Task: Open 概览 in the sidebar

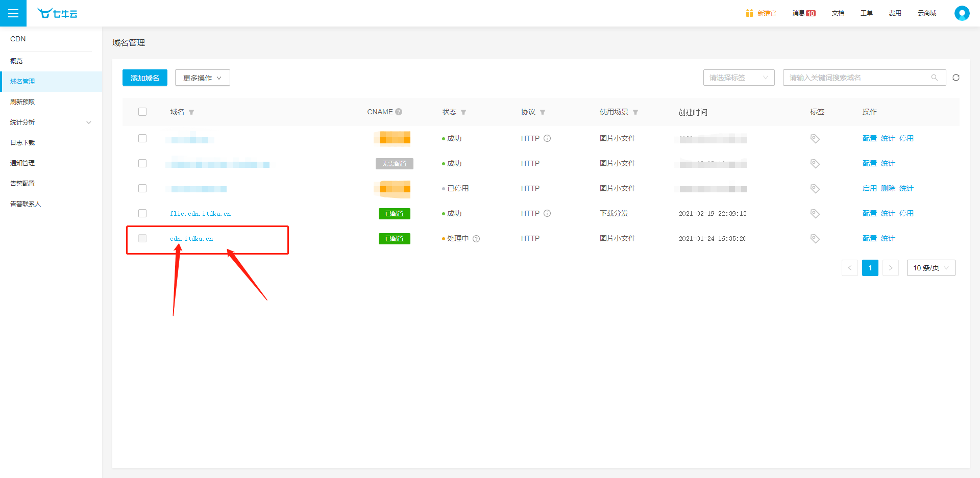Action: coord(51,61)
